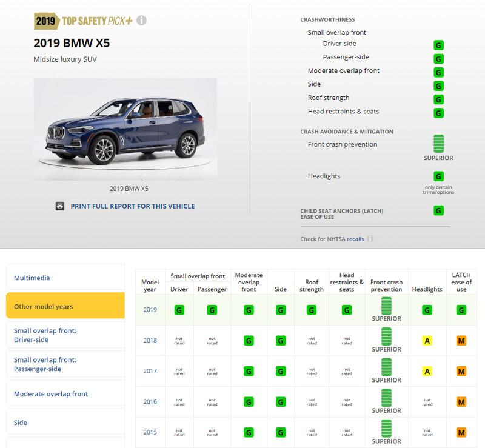Click 'only certain trims/options' headlights note
This screenshot has height=448, width=485.
click(438, 190)
